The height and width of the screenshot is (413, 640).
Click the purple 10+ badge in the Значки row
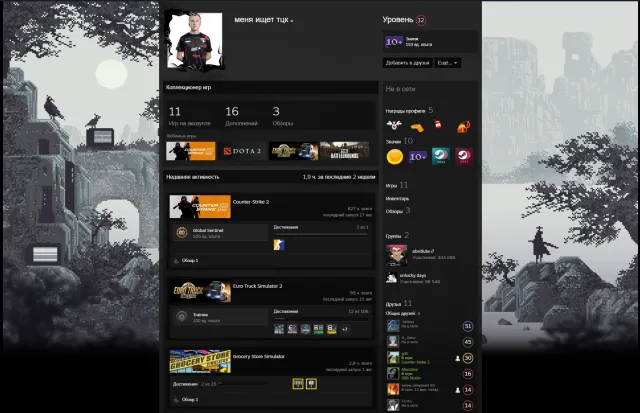point(418,157)
